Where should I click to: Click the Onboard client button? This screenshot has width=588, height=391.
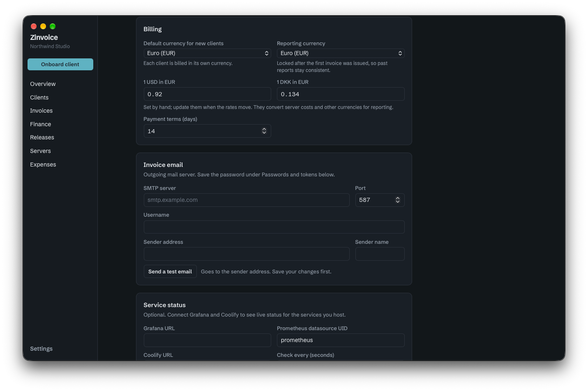click(x=60, y=64)
